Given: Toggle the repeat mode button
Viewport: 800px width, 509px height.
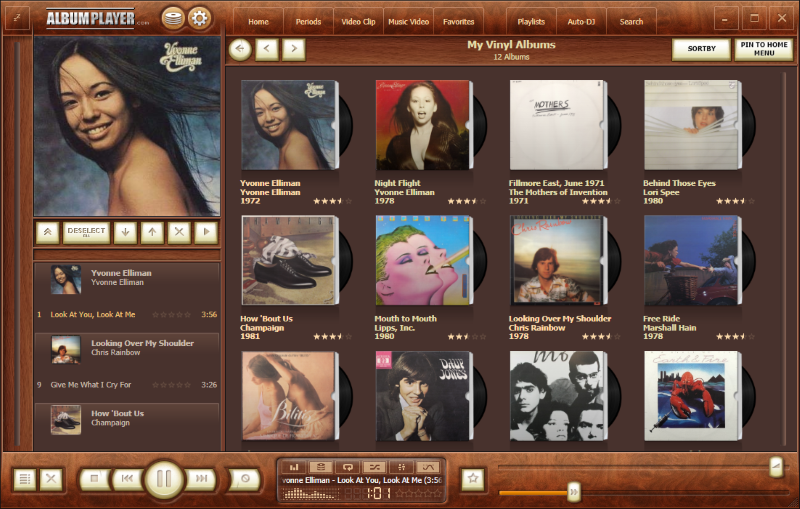Looking at the screenshot, I should click(347, 467).
